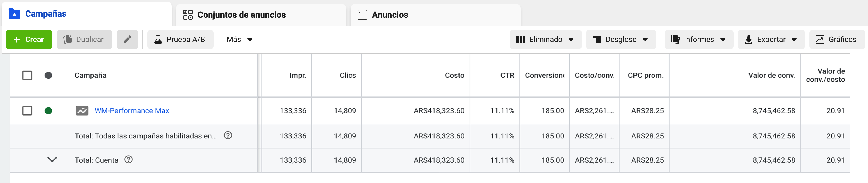
Task: Open the WM-Performance Max campaign link
Action: click(x=132, y=111)
